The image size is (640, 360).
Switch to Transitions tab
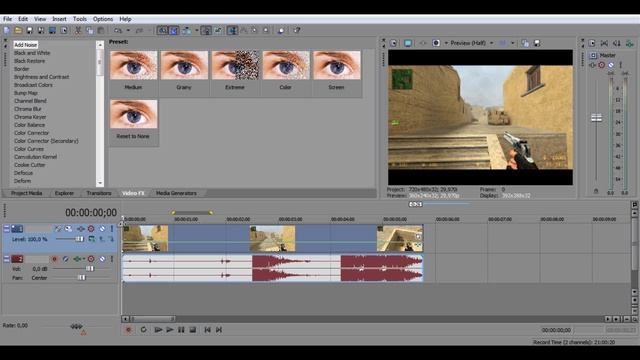pyautogui.click(x=99, y=193)
